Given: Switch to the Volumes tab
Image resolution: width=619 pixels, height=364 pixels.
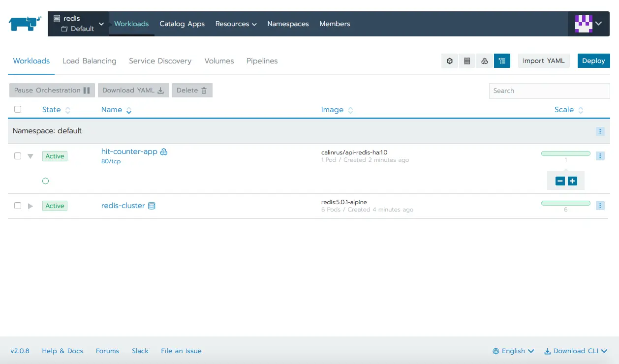Looking at the screenshot, I should pyautogui.click(x=219, y=61).
